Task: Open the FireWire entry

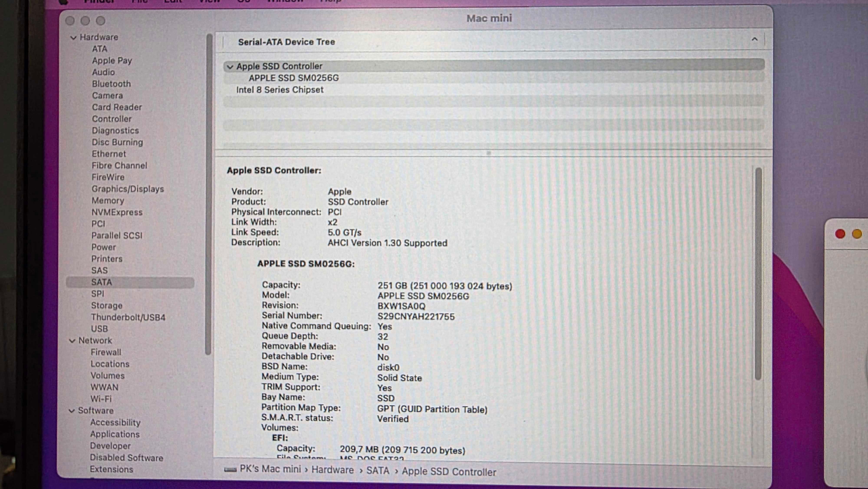Action: pyautogui.click(x=108, y=177)
